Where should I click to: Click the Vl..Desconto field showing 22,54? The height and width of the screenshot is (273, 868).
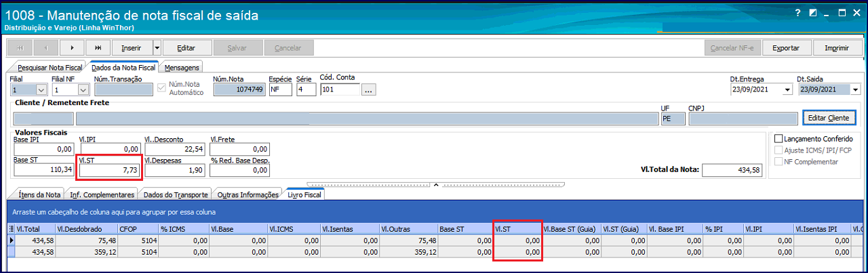(174, 149)
